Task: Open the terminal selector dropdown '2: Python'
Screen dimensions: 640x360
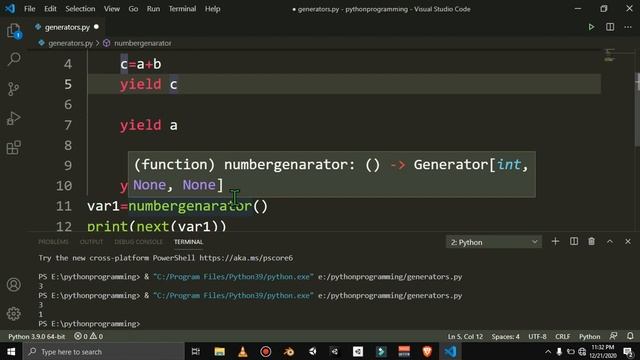Action: pyautogui.click(x=494, y=242)
